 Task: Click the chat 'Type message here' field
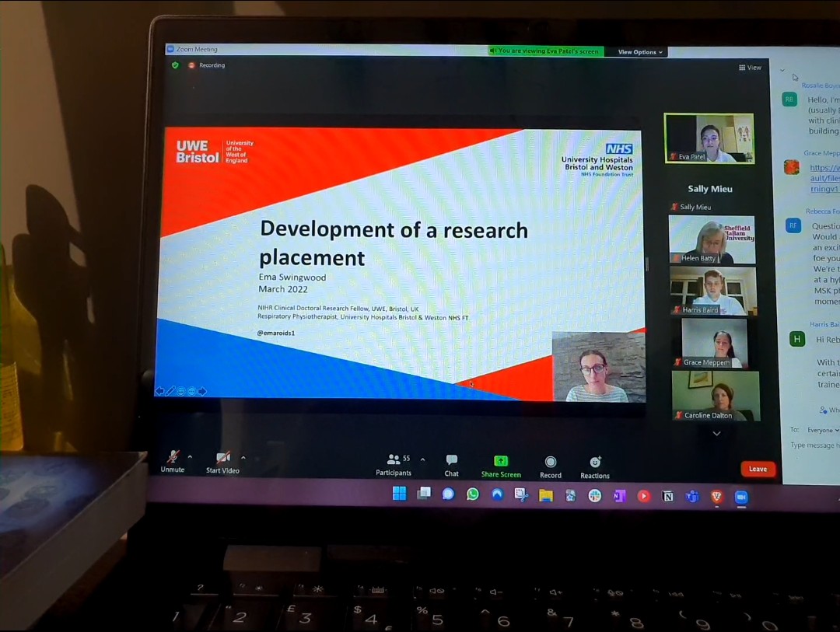click(814, 445)
